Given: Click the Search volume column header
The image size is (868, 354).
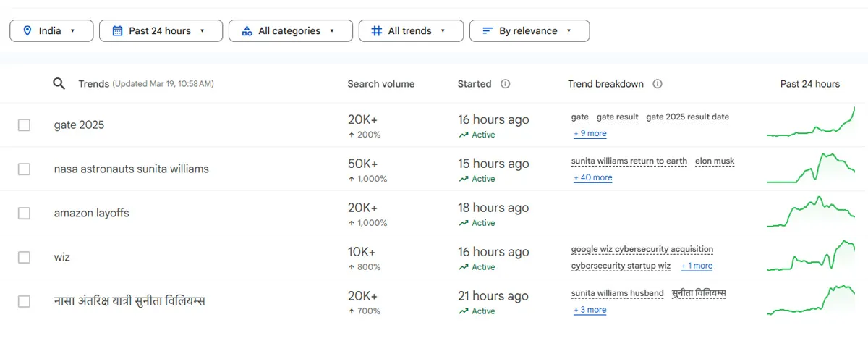Looking at the screenshot, I should coord(381,84).
